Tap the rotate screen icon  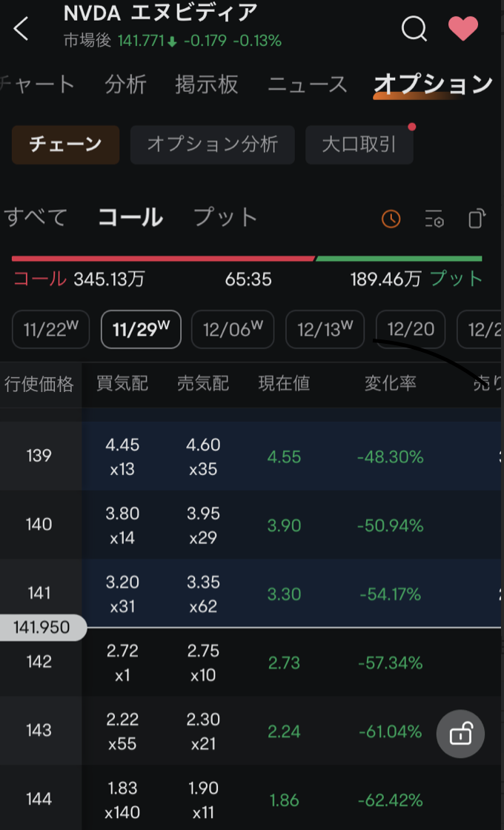[x=477, y=219]
